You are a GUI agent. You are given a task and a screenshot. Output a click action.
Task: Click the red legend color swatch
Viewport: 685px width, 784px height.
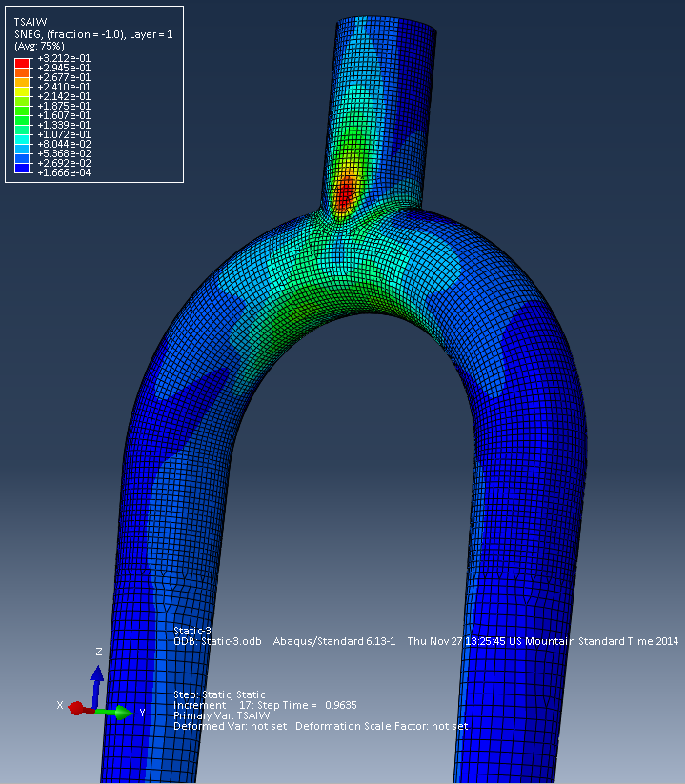click(22, 63)
